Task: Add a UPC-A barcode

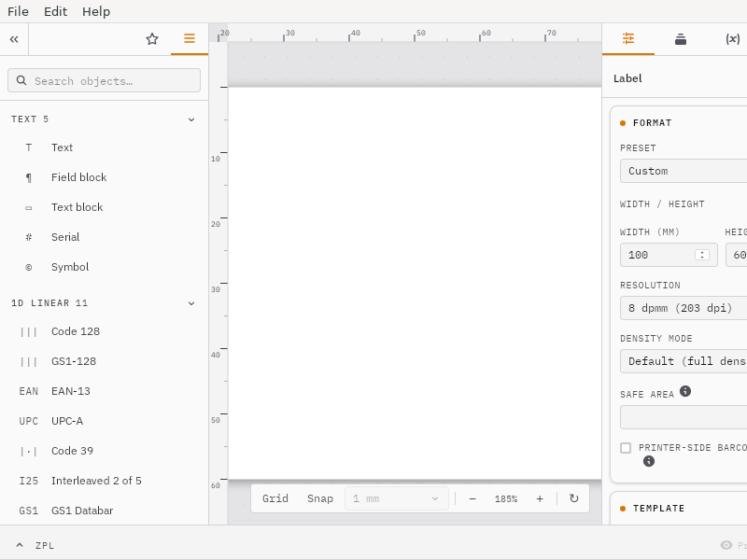Action: pos(104,421)
